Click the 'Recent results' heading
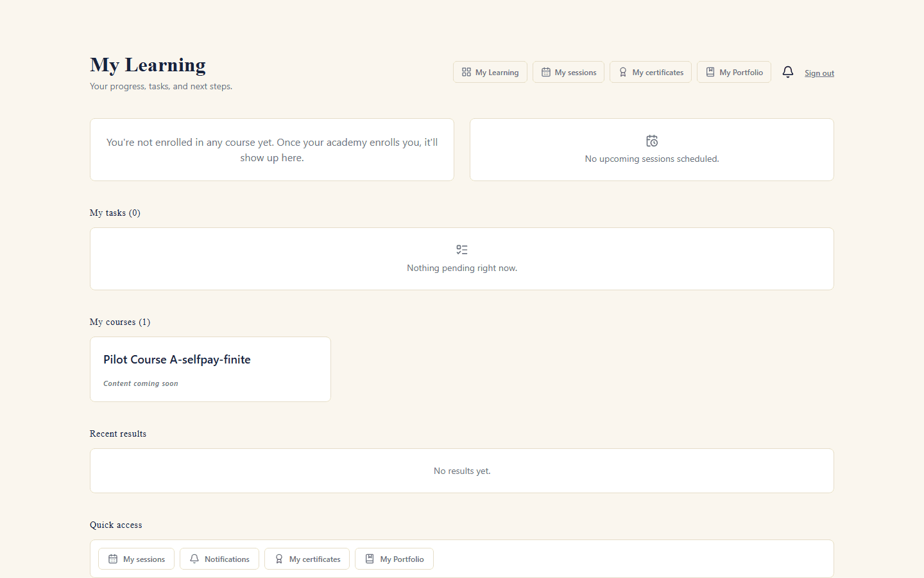 click(118, 433)
